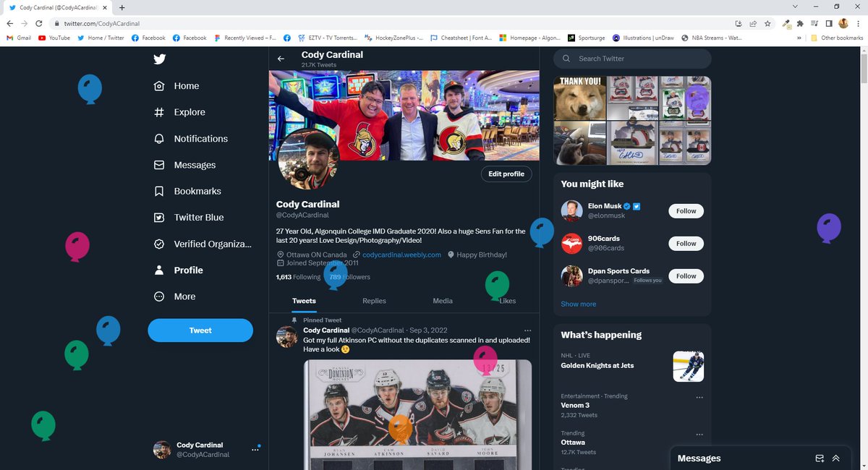This screenshot has height=470, width=868.
Task: Open the More menu in sidebar
Action: 174,296
